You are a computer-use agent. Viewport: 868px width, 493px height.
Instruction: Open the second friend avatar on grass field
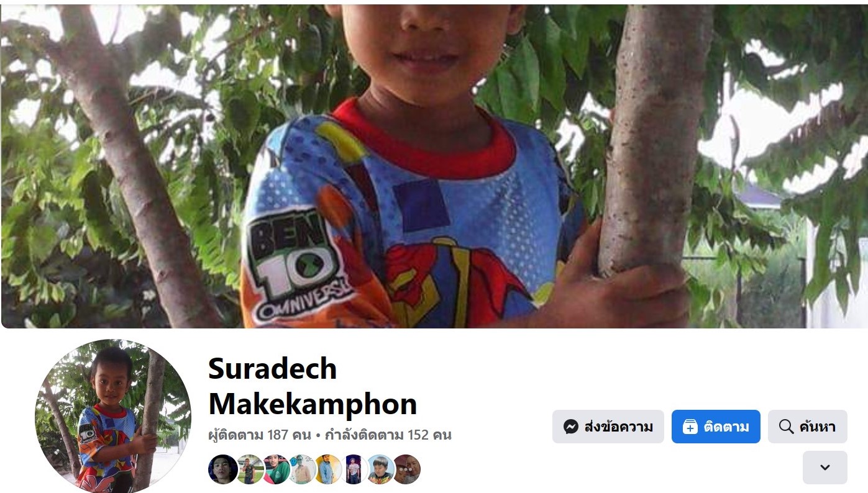click(x=249, y=469)
